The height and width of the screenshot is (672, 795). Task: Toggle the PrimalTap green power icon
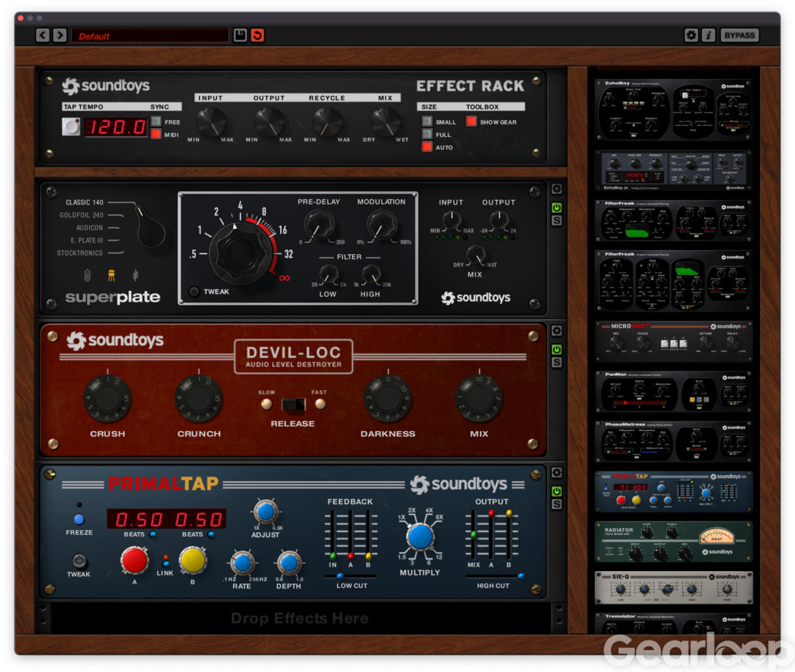coord(556,492)
